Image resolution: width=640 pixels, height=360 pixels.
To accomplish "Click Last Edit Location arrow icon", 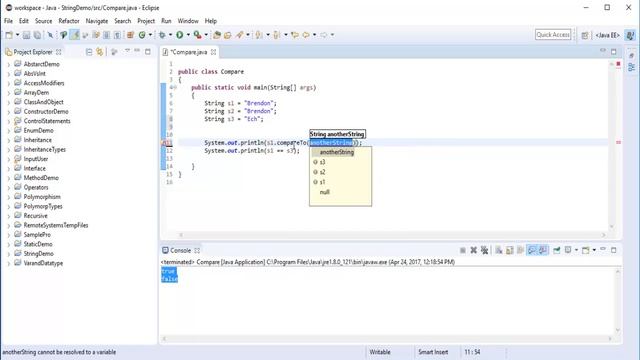I will tap(295, 35).
